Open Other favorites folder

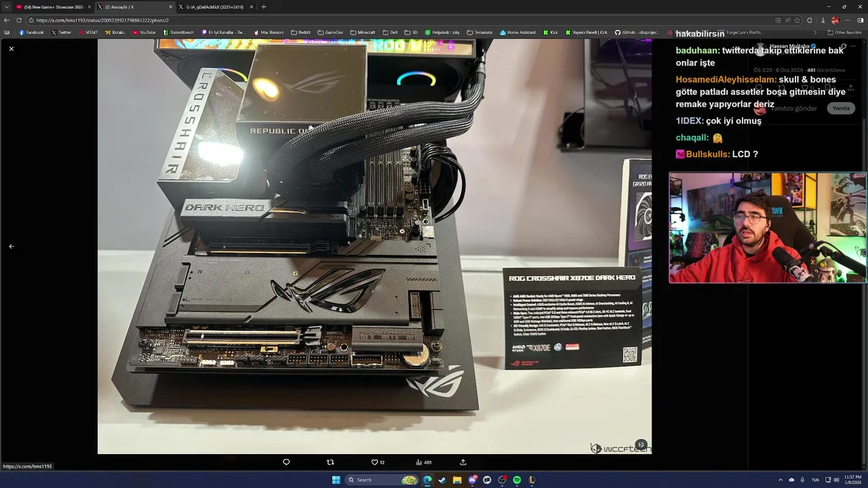(x=845, y=33)
